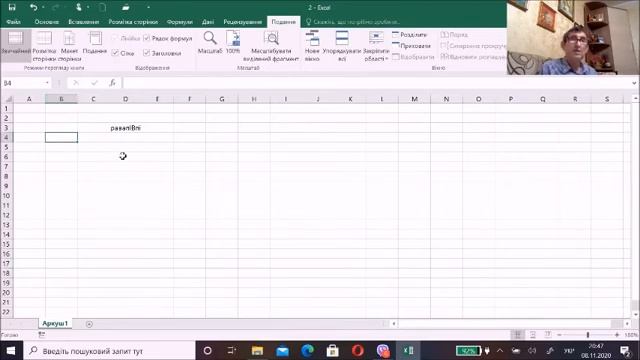Image resolution: width=640 pixels, height=360 pixels.
Task: Expand Закріпити області freeze panes dropdown
Action: [x=376, y=46]
